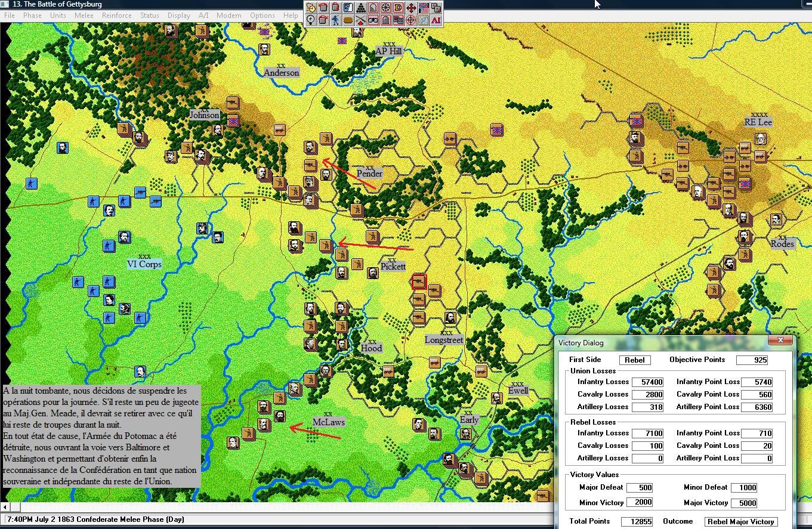Viewport: 812px width, 529px height.
Task: Click the two overlapping unit counters icon
Action: coord(436,8)
